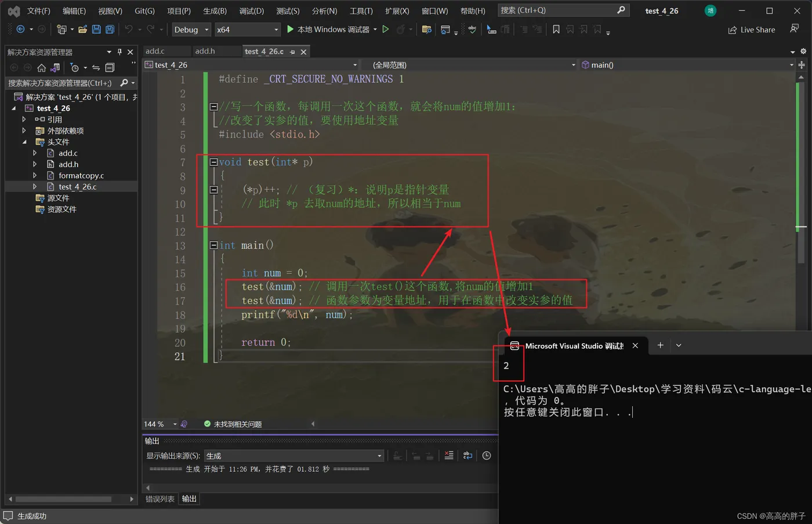This screenshot has width=812, height=524.
Task: Open the 编辑(E) menu
Action: (x=74, y=11)
